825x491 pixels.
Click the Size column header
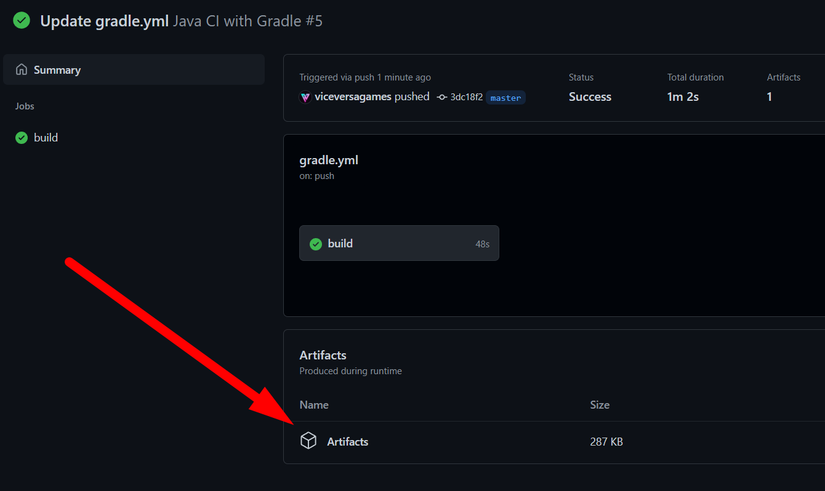click(599, 405)
